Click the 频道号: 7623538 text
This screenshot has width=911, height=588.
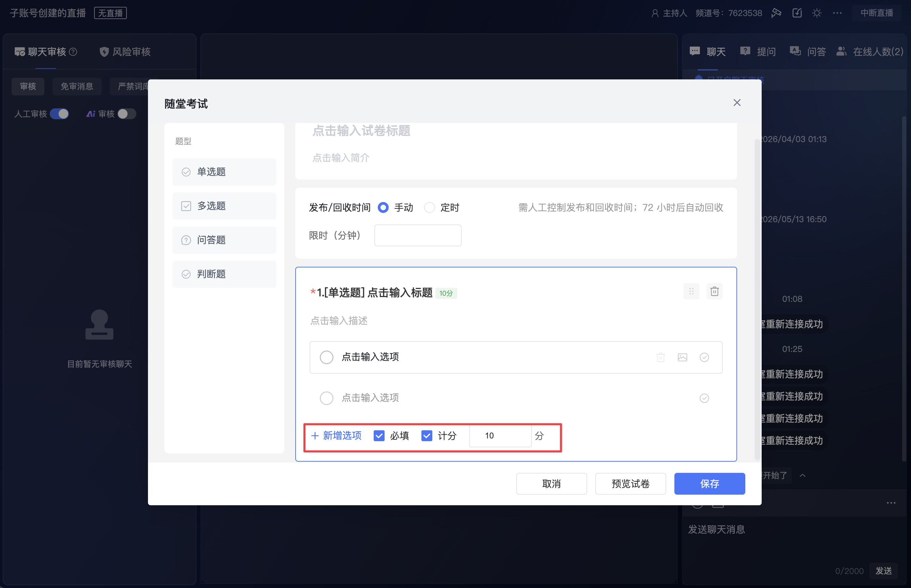(x=728, y=13)
